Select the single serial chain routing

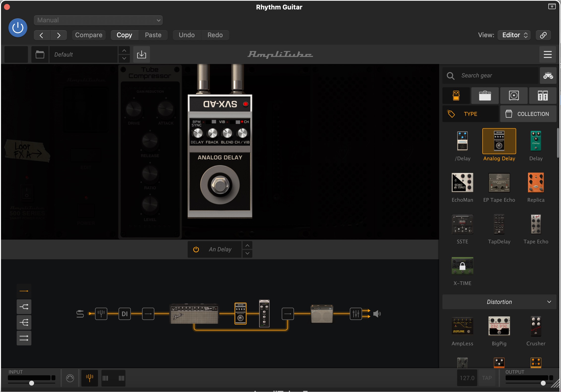[x=24, y=291]
